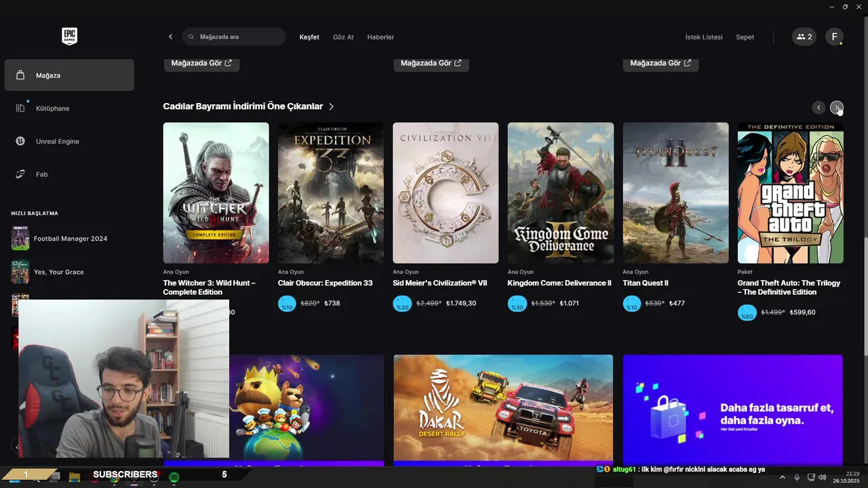Switch to the Göz At tab

[343, 37]
